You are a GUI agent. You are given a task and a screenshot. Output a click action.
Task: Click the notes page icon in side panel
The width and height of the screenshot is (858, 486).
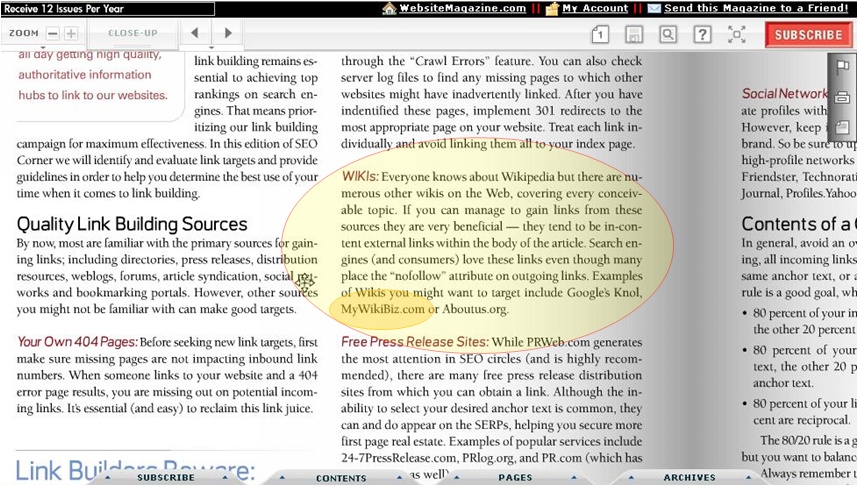point(842,127)
